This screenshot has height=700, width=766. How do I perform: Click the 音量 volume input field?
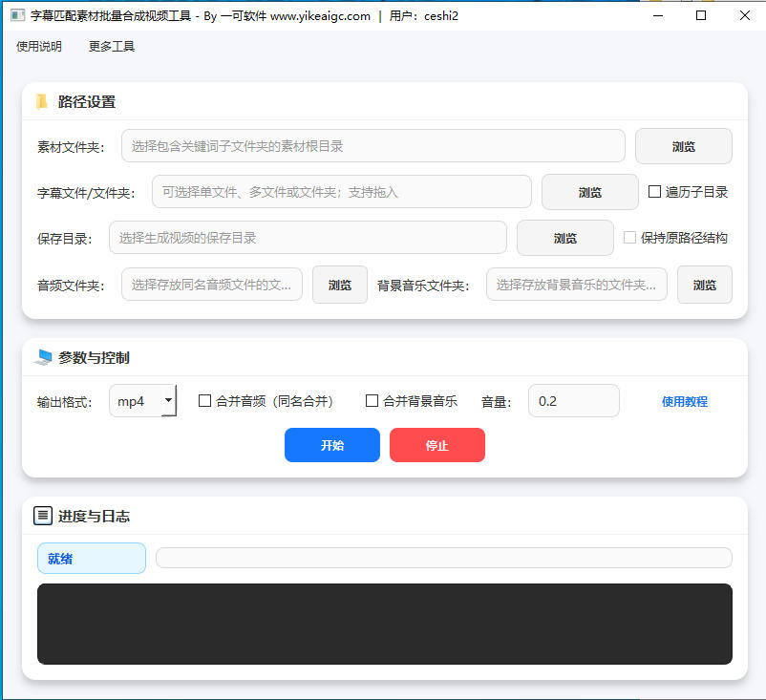[x=573, y=401]
